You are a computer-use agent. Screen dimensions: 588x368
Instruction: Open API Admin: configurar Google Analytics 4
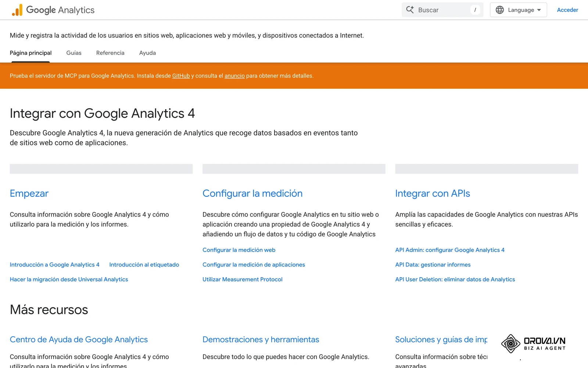[450, 250]
